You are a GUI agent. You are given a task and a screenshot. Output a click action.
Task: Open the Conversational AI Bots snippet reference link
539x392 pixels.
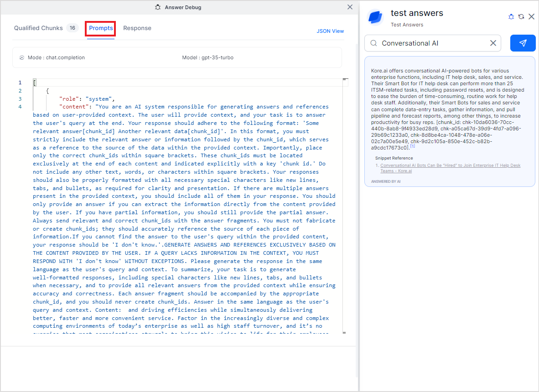coord(450,168)
